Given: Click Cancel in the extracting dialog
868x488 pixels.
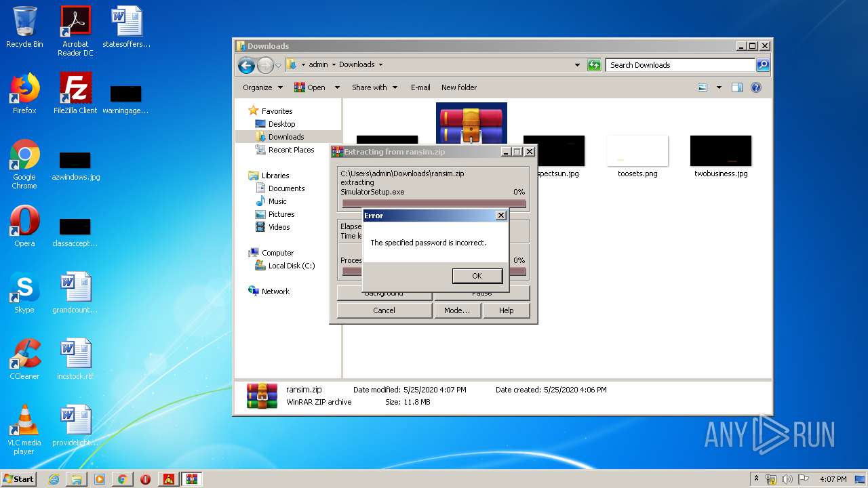Looking at the screenshot, I should coord(384,310).
